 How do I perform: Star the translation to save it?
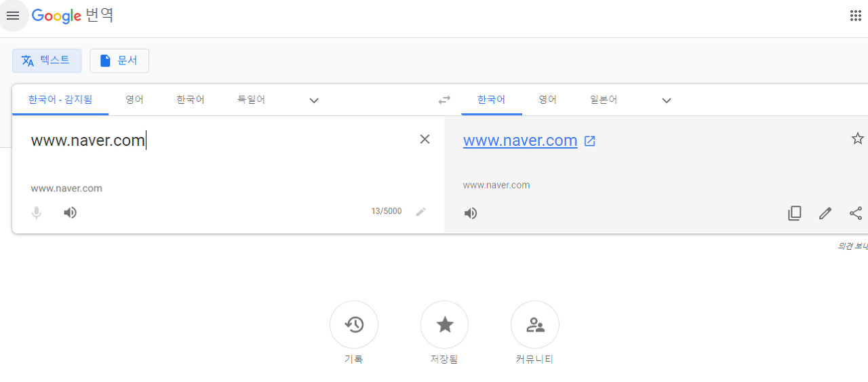click(x=858, y=138)
